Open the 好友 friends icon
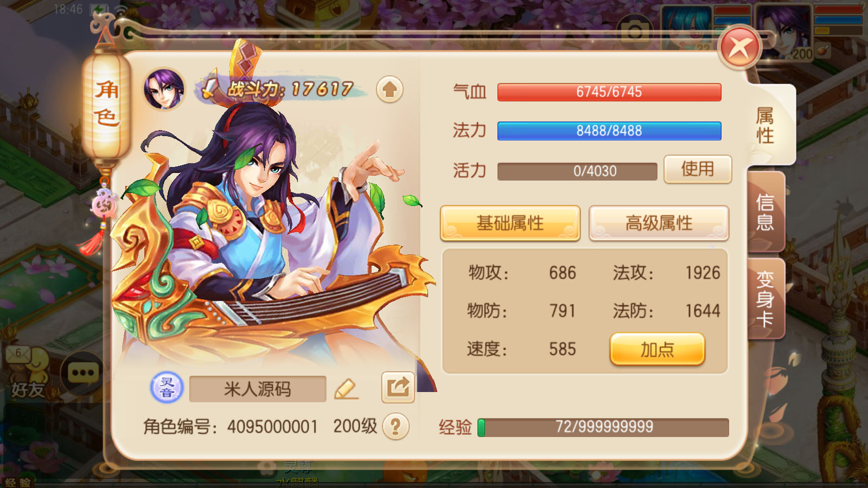This screenshot has width=868, height=488. 27,374
